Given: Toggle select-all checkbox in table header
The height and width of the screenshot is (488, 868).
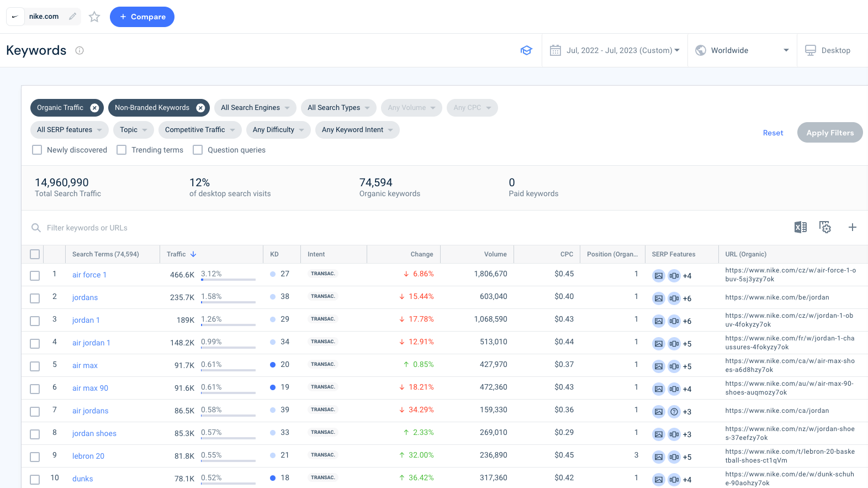Looking at the screenshot, I should click(x=35, y=254).
